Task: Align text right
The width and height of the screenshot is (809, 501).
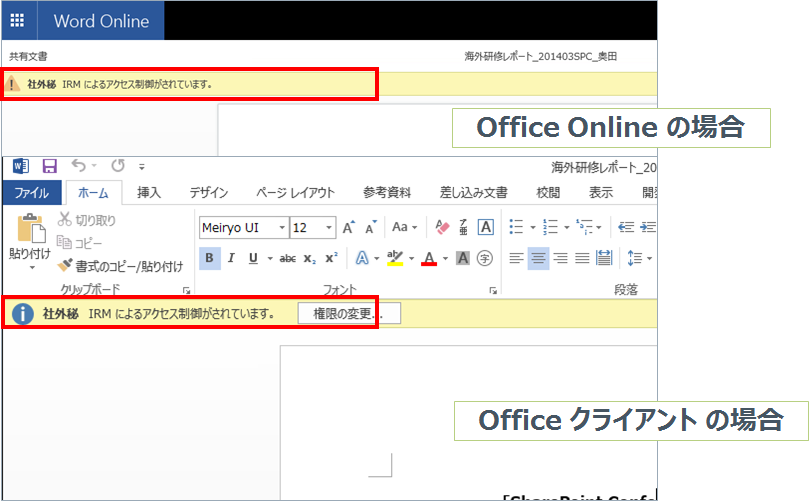Action: (560, 258)
